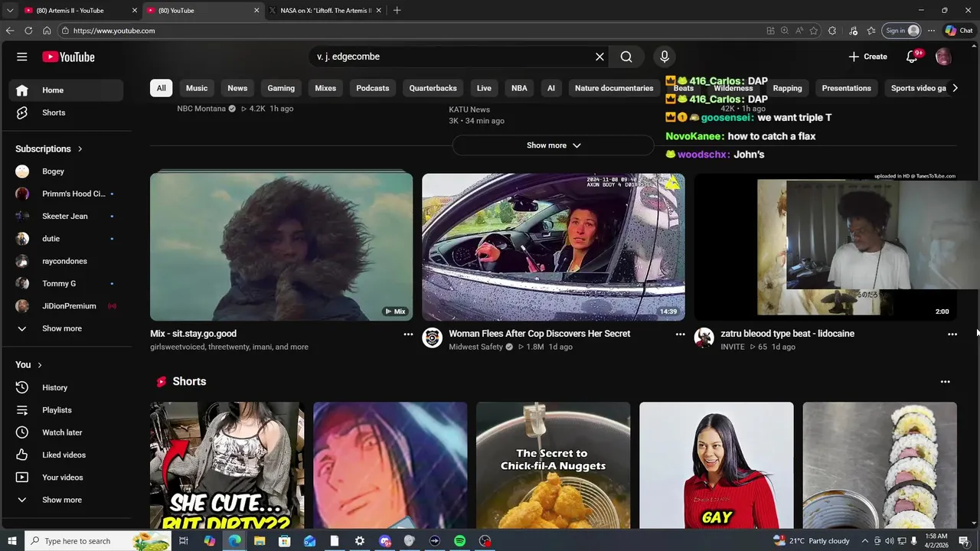This screenshot has width=980, height=551.
Task: Open Your videos in the sidebar
Action: coord(66,478)
